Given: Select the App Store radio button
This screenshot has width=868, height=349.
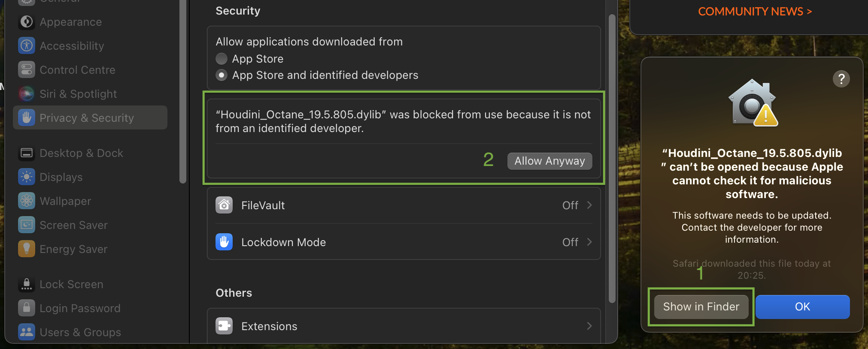Looking at the screenshot, I should coord(222,59).
